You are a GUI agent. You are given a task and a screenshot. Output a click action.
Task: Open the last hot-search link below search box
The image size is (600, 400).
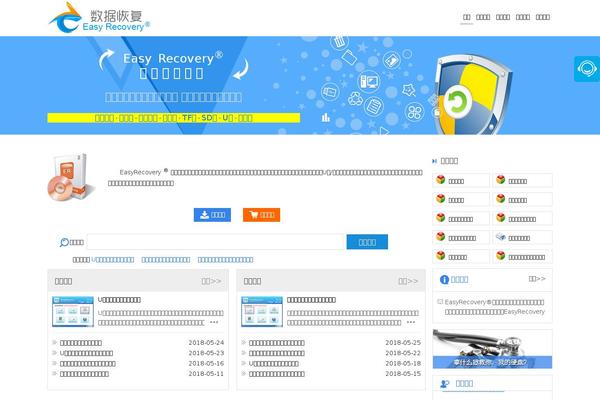click(x=225, y=260)
